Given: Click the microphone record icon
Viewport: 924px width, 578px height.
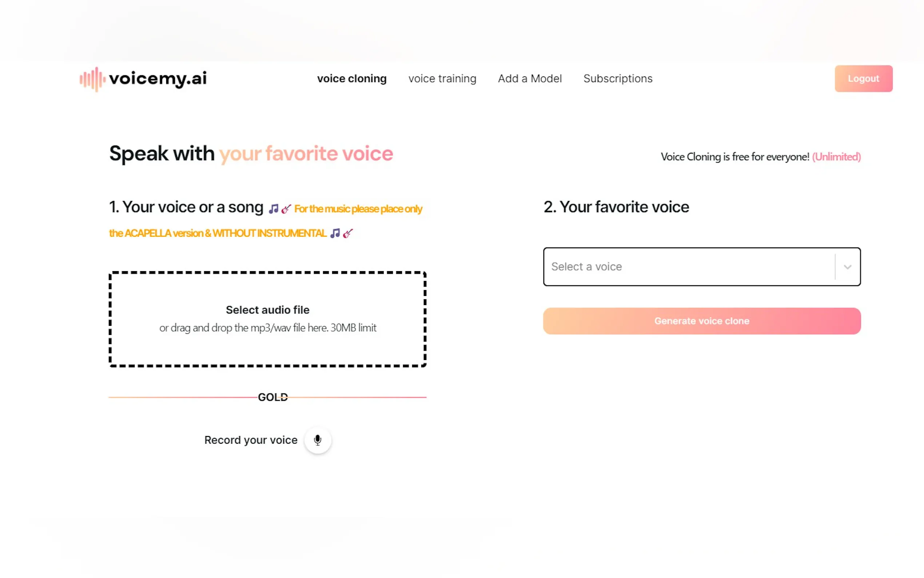Looking at the screenshot, I should click(x=318, y=440).
